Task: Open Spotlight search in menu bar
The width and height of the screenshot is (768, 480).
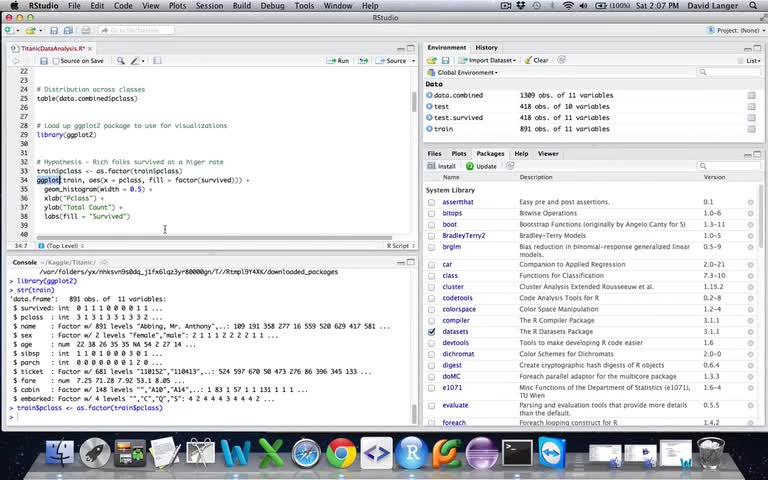Action: (753, 6)
